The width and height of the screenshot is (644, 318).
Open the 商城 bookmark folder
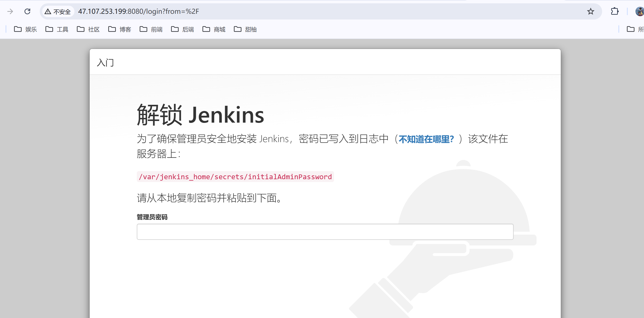pyautogui.click(x=214, y=29)
